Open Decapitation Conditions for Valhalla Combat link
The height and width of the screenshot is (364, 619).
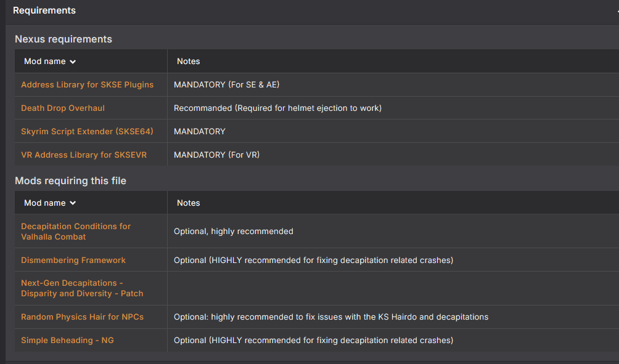click(76, 232)
